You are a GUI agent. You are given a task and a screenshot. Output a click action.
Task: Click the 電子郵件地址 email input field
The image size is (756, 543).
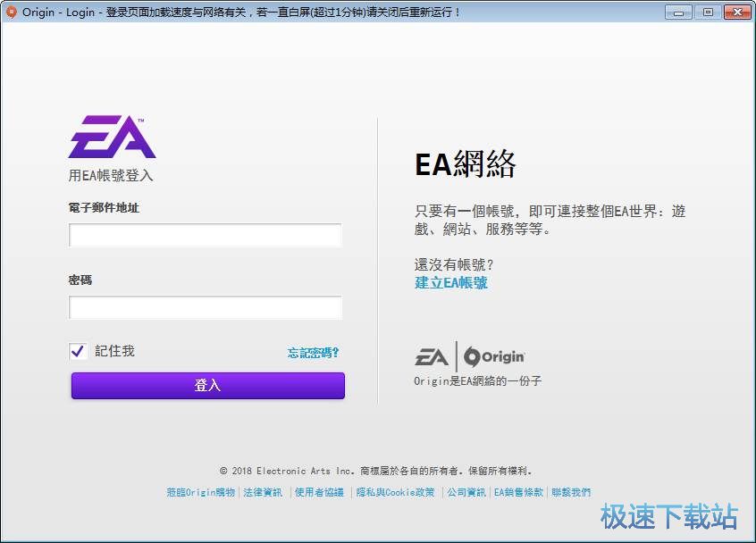click(x=206, y=235)
